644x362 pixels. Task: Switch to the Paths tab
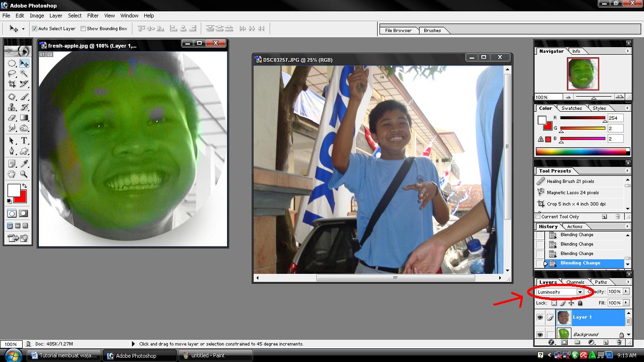[601, 282]
